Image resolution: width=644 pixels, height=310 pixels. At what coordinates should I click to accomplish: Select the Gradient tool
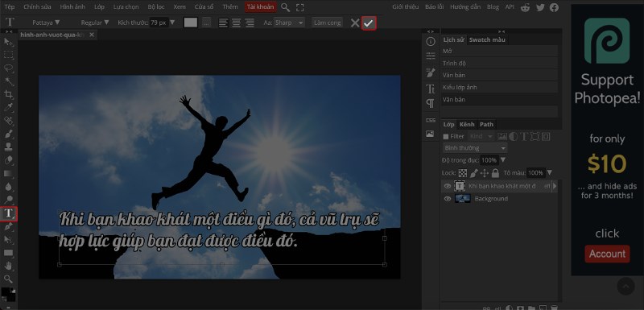point(8,173)
